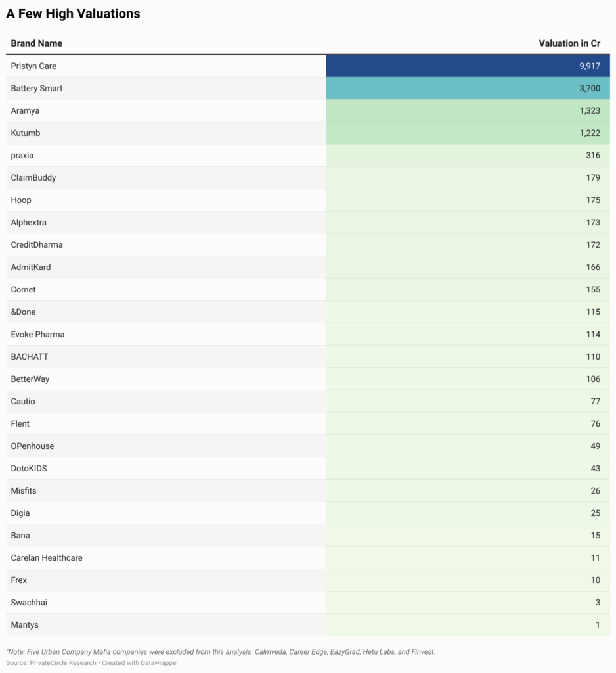Select the BACHATT brand name
Viewport: 616px width, 673px height.
tap(30, 356)
